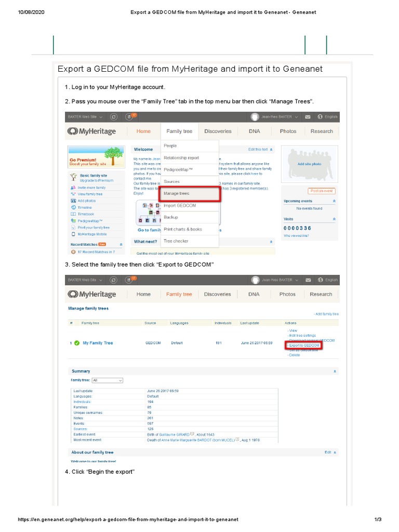Click the PedigreeMap sidebar icon
This screenshot has height=532, width=399.
pyautogui.click(x=73, y=221)
